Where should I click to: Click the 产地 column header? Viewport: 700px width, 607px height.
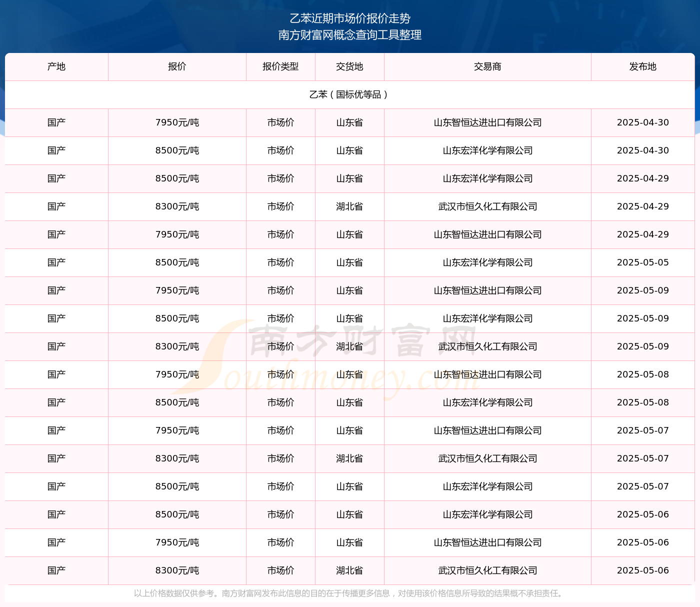tap(56, 66)
